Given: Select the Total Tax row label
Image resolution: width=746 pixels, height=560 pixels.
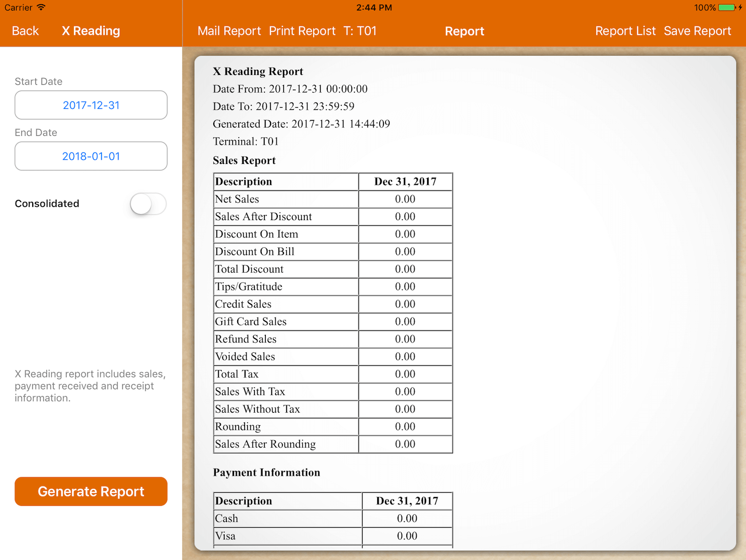Looking at the screenshot, I should [x=237, y=374].
